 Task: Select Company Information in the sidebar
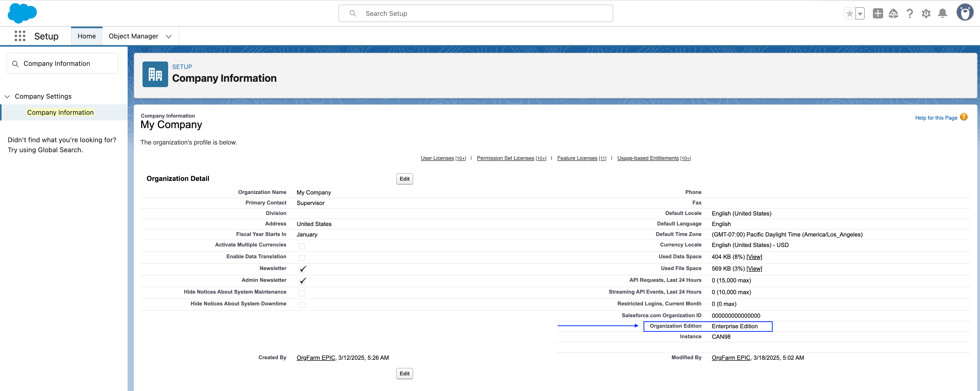[x=60, y=112]
